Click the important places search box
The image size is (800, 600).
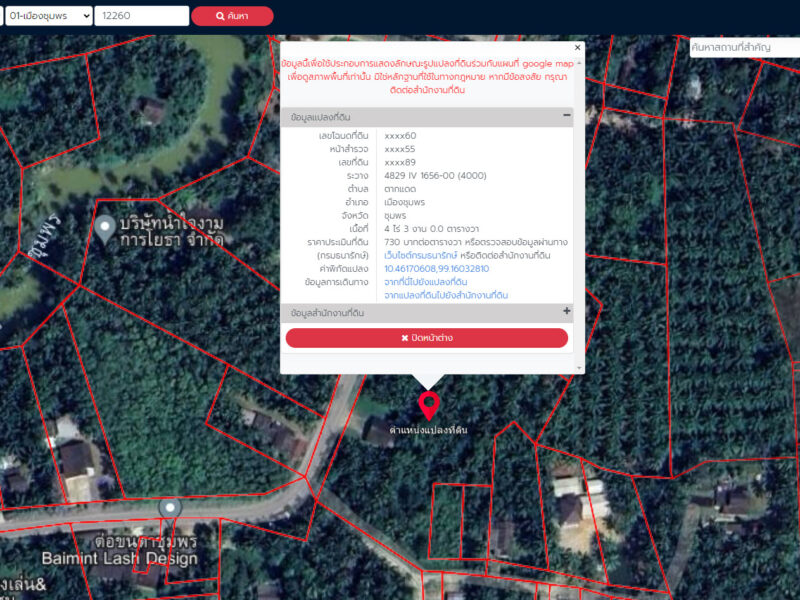(x=743, y=48)
